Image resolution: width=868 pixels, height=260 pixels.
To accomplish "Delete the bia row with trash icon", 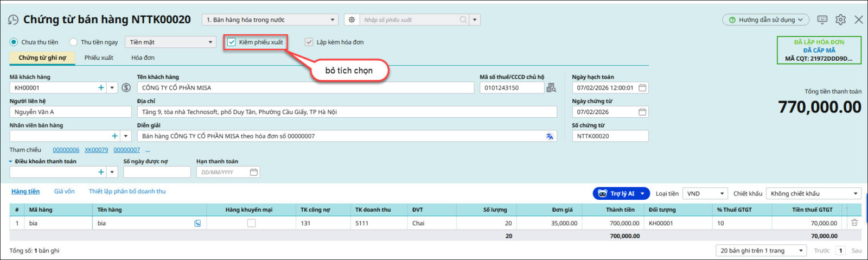I will click(854, 223).
